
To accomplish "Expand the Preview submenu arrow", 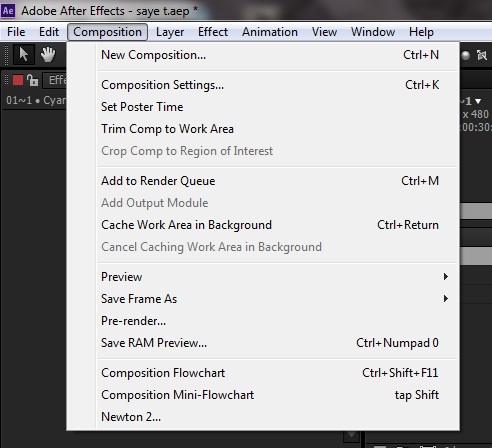I will click(x=446, y=277).
